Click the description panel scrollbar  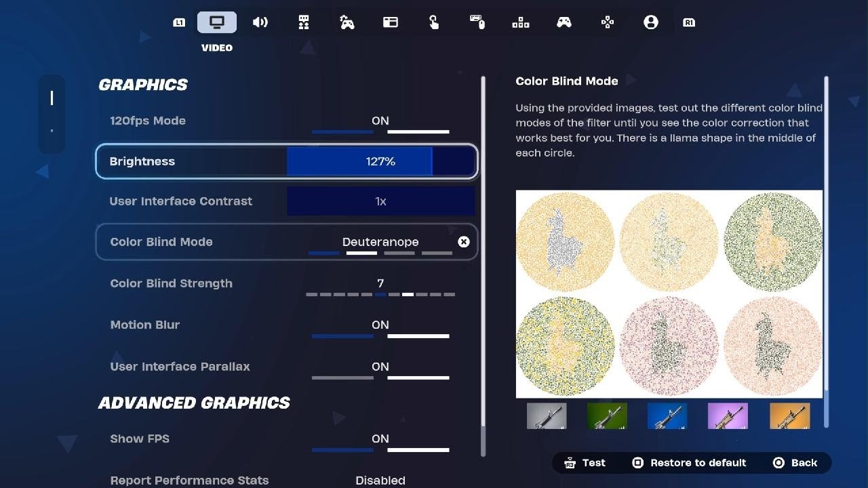(x=826, y=252)
